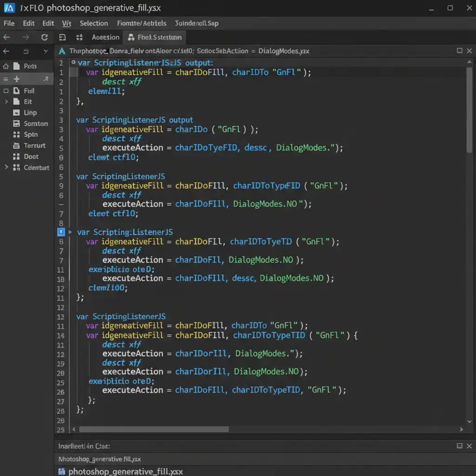Toggle maximize on the bottom panel
The height and width of the screenshot is (476, 476).
459,446
